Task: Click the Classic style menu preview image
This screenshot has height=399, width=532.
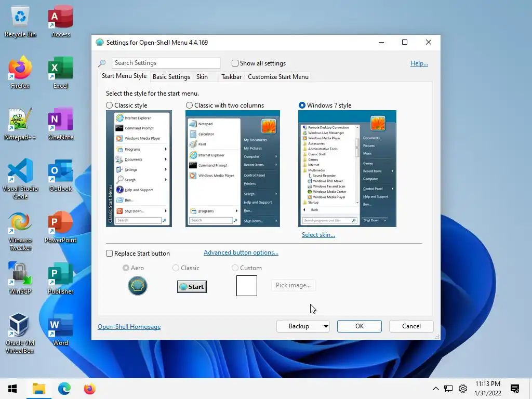Action: click(x=139, y=169)
